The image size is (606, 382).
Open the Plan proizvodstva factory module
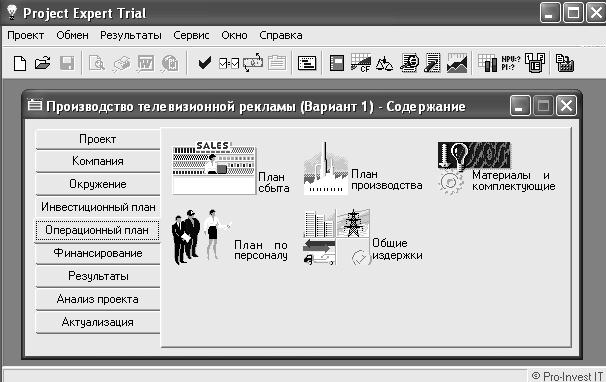(x=363, y=168)
